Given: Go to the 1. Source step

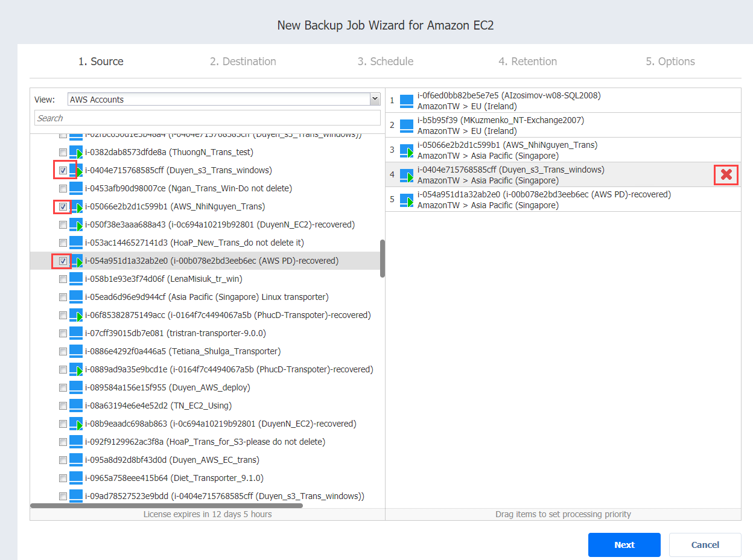Looking at the screenshot, I should pyautogui.click(x=101, y=62).
